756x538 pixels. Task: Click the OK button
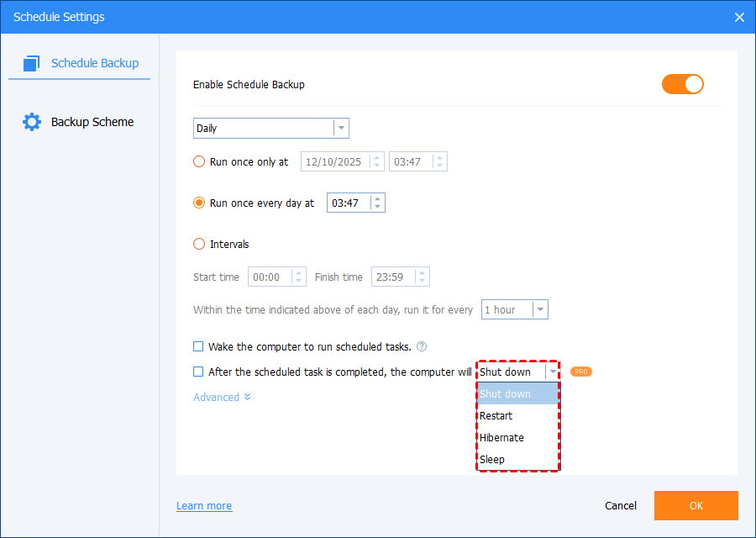[696, 506]
